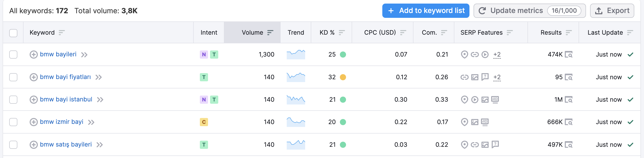Click the double-chevron icon next to bmw bayileri
The height and width of the screenshot is (158, 644).
pos(84,55)
